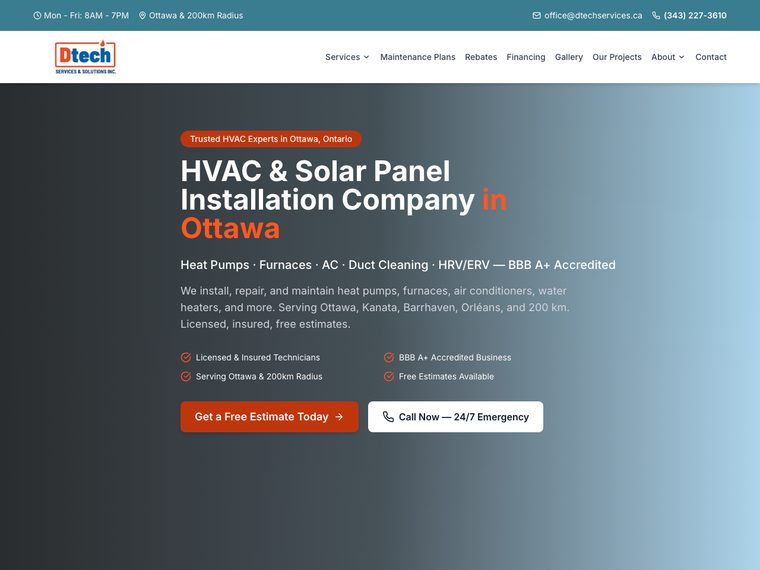
Task: Go to the Contact page
Action: click(711, 57)
